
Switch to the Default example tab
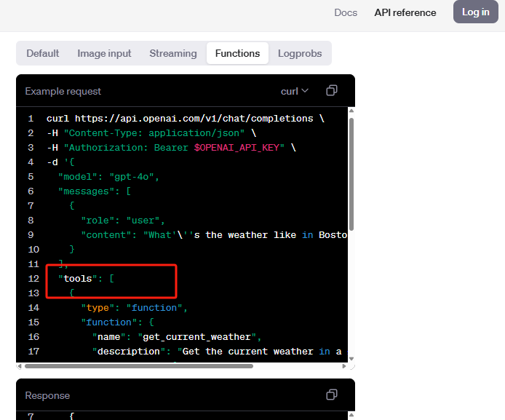[43, 53]
